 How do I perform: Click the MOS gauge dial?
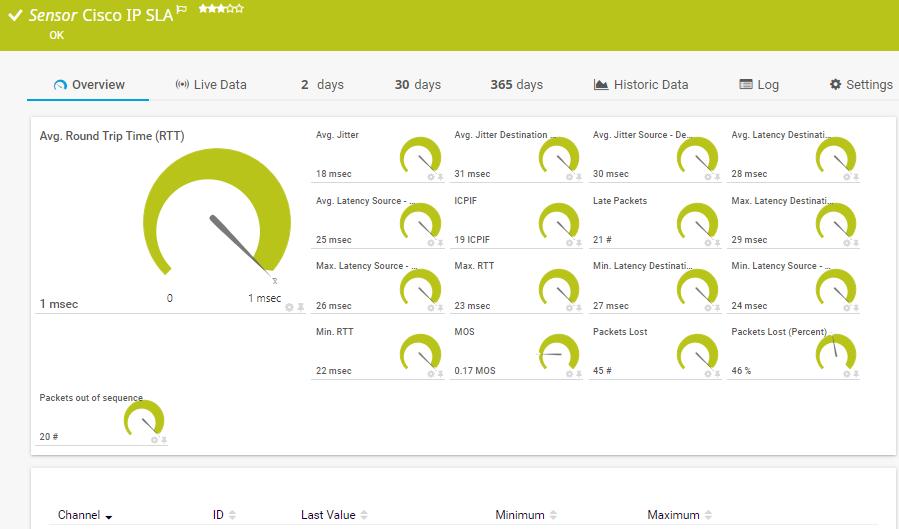click(x=558, y=352)
